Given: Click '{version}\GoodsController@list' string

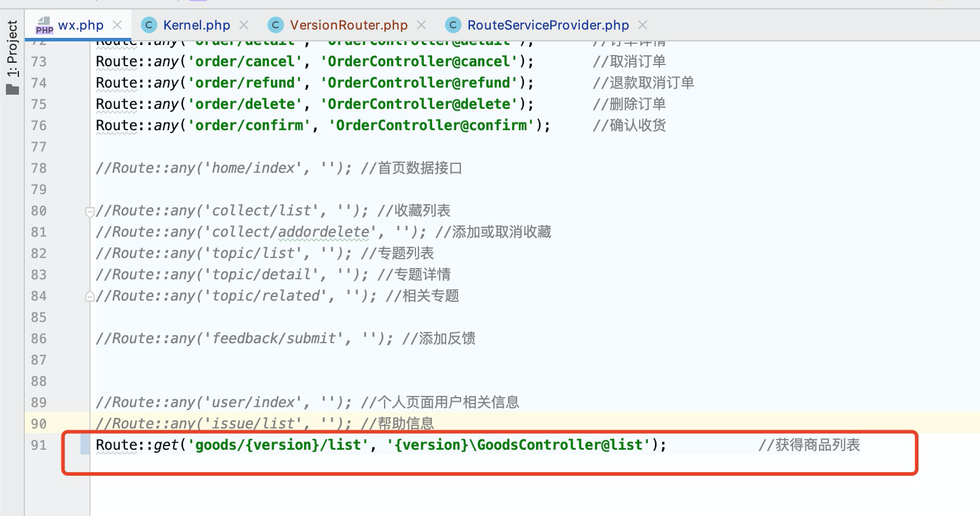Looking at the screenshot, I should 518,445.
